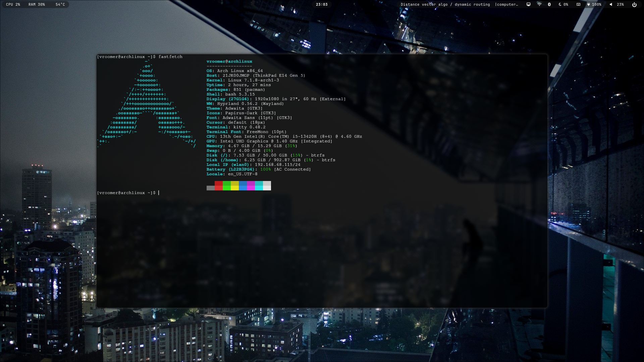644x362 pixels.
Task: Click the 'Distance vector algo' window title
Action: tap(460, 4)
